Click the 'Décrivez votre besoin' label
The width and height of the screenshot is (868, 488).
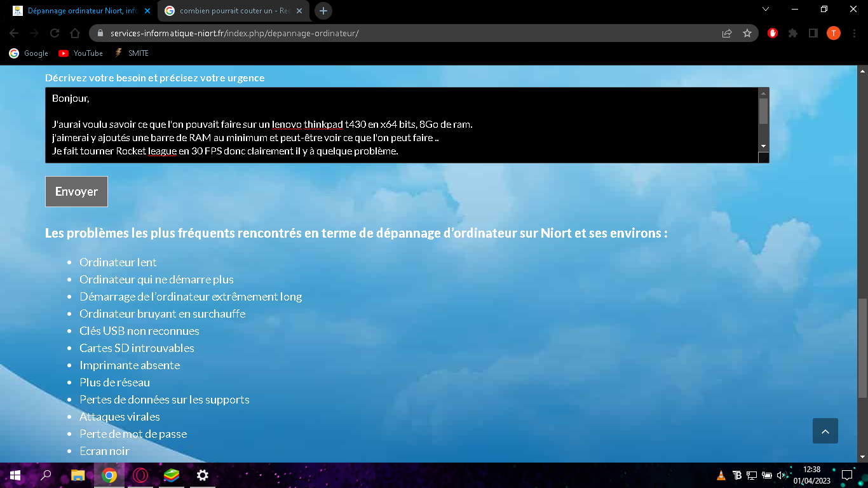pos(154,78)
